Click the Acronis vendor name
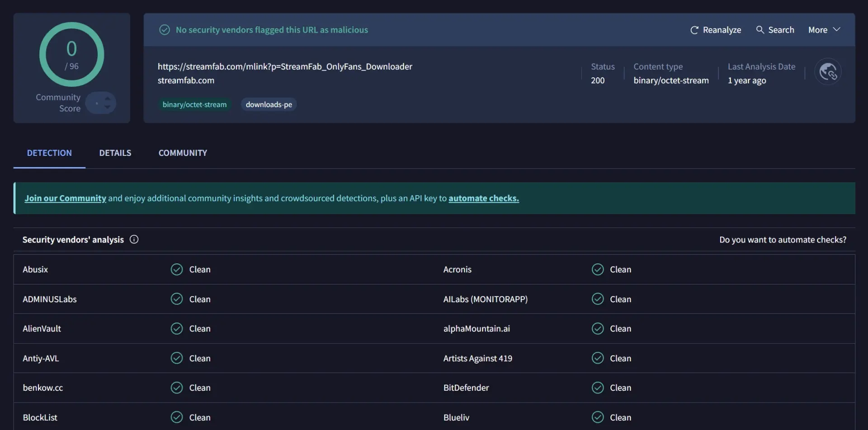The image size is (868, 430). 457,269
